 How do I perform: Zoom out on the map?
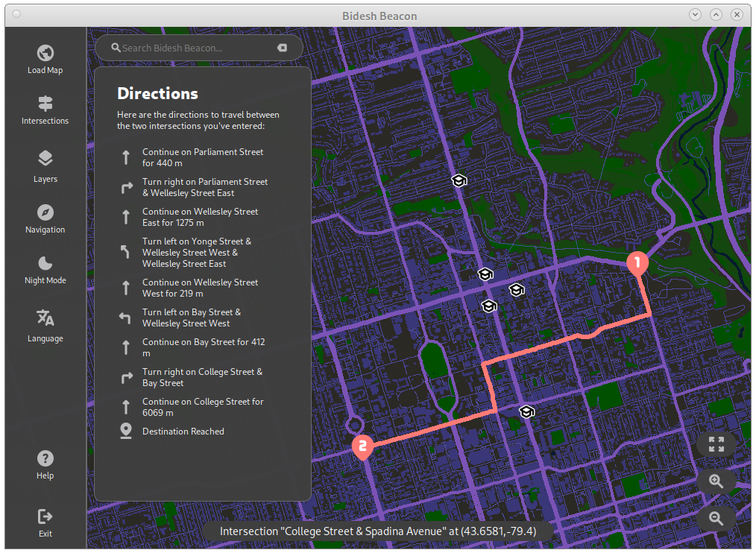[x=716, y=518]
